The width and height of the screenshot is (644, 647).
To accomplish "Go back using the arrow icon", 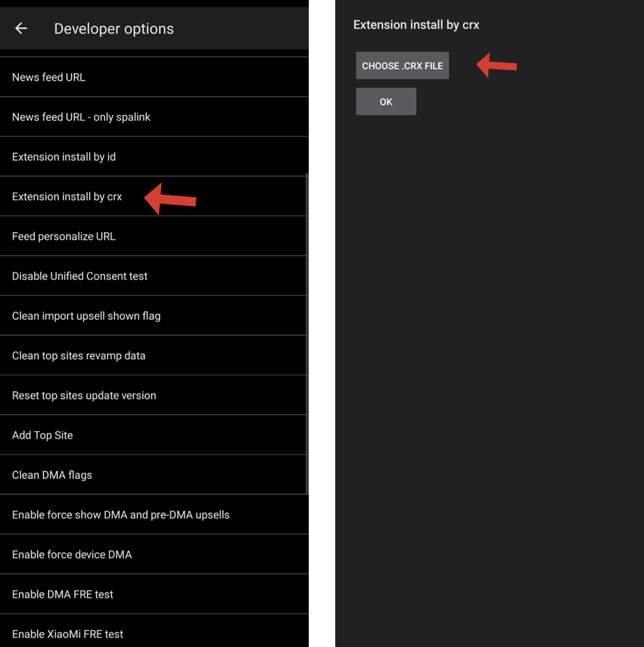I will pyautogui.click(x=21, y=29).
